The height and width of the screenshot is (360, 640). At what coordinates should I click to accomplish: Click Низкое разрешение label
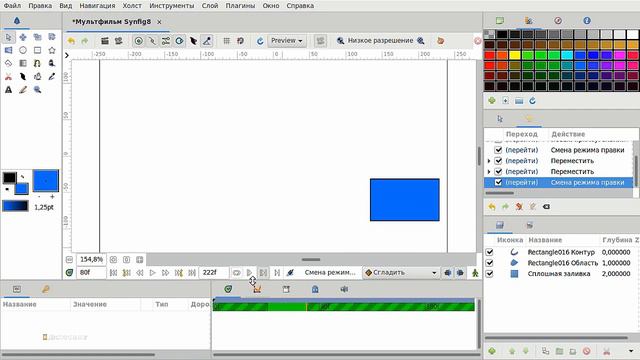tap(380, 41)
